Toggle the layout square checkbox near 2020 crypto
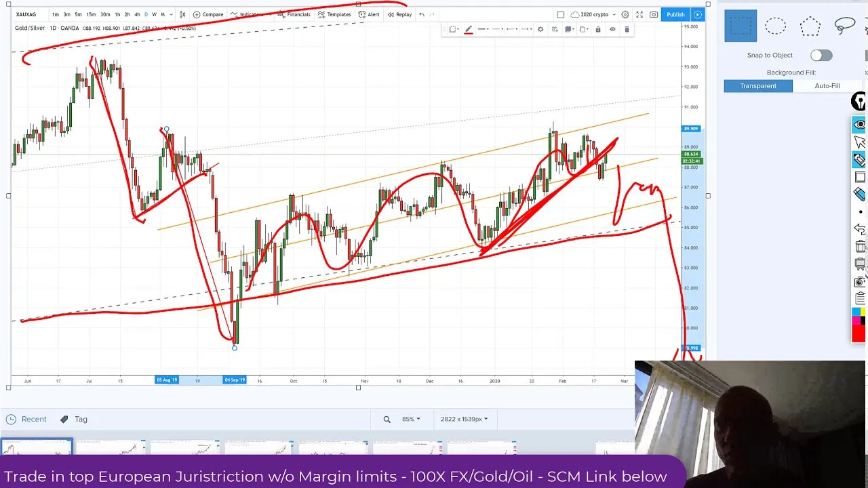This screenshot has width=868, height=488. [x=561, y=14]
